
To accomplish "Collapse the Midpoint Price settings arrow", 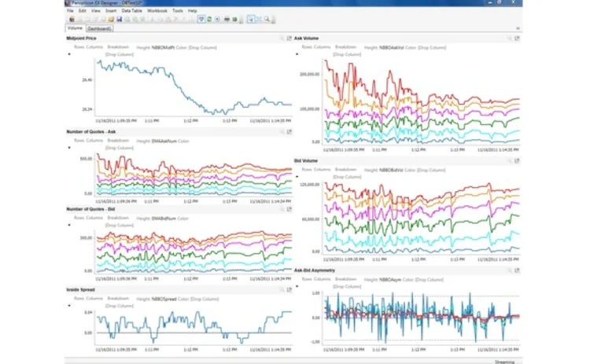I will coord(69,54).
